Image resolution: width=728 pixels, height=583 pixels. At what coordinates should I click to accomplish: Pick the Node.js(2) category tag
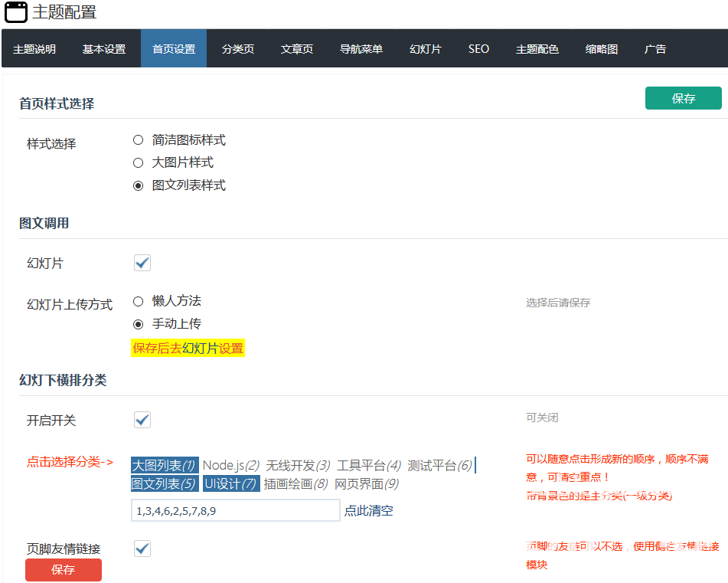pyautogui.click(x=231, y=466)
